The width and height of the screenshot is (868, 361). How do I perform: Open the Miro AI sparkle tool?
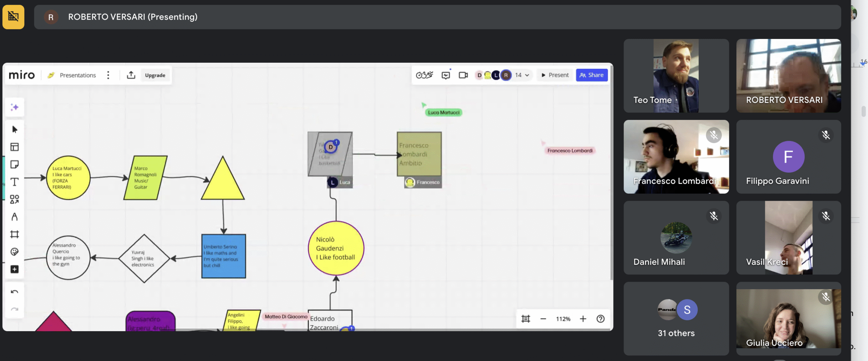tap(15, 107)
